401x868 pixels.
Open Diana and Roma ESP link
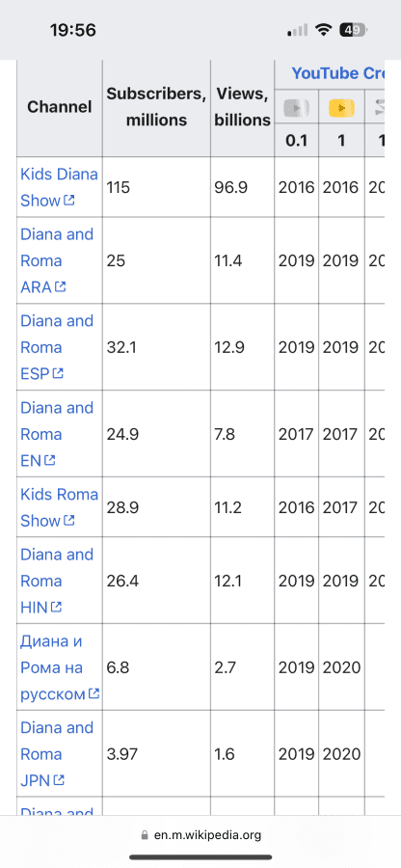coord(57,347)
